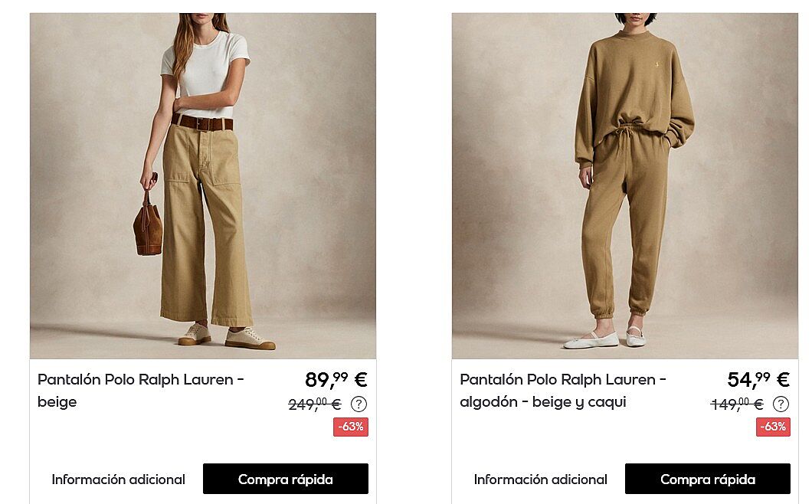Click the -63% badge under 249,00 €
The height and width of the screenshot is (504, 812).
351,427
